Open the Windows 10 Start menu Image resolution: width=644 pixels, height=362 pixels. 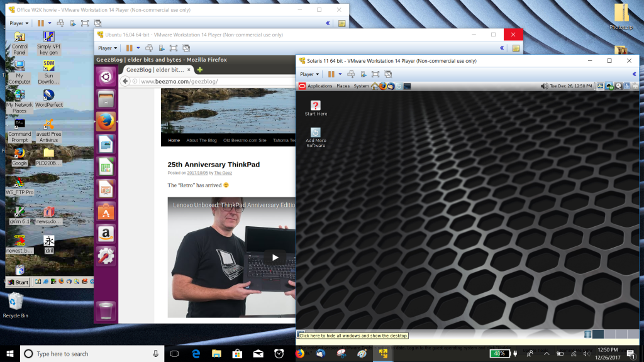pyautogui.click(x=10, y=353)
